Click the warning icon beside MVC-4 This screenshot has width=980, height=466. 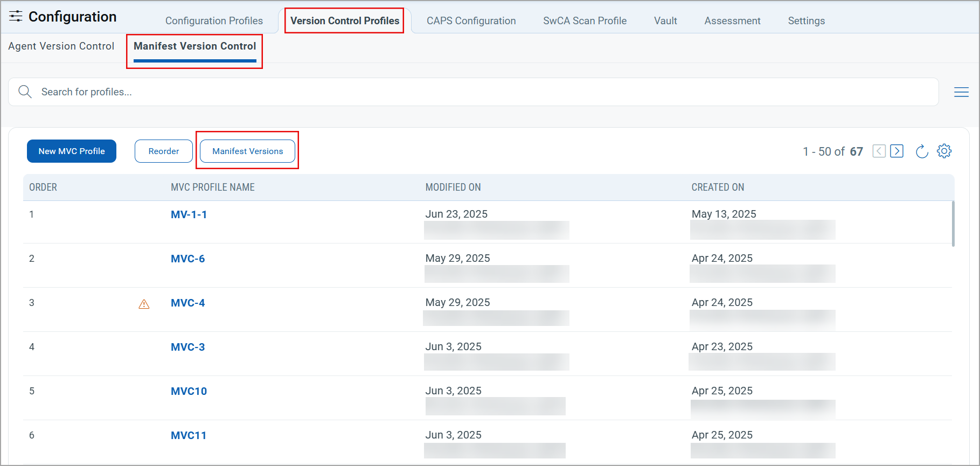click(144, 304)
